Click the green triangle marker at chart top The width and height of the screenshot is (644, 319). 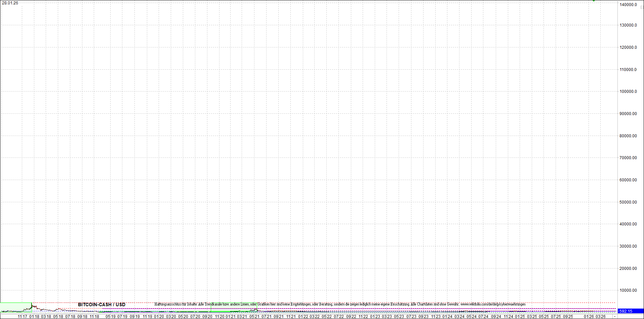pos(594,1)
